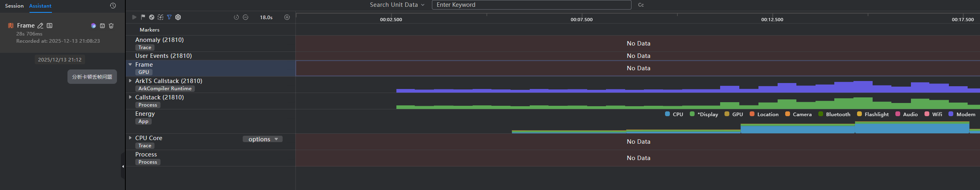Screen dimensions: 980x190
Task: Click the Enter Keyword search field
Action: 531,5
